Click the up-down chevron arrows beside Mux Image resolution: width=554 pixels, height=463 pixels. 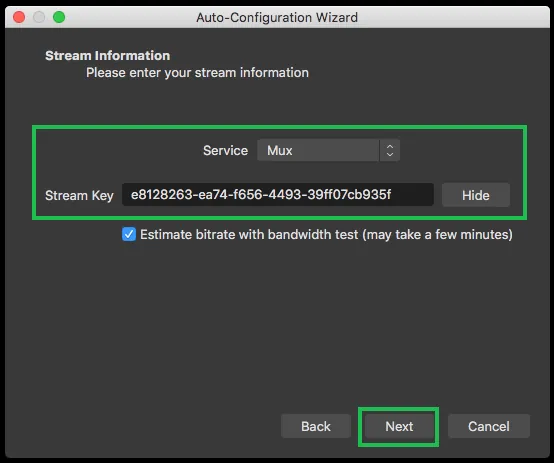(x=390, y=151)
